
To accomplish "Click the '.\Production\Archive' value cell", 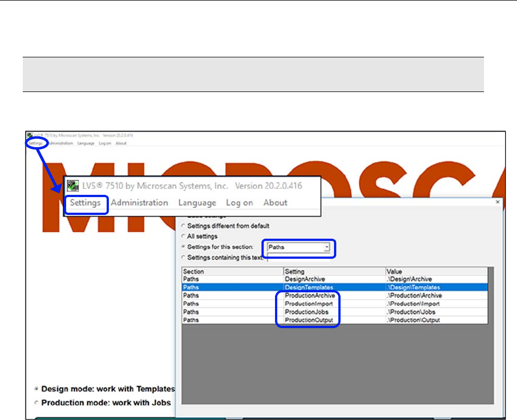I will (436, 296).
